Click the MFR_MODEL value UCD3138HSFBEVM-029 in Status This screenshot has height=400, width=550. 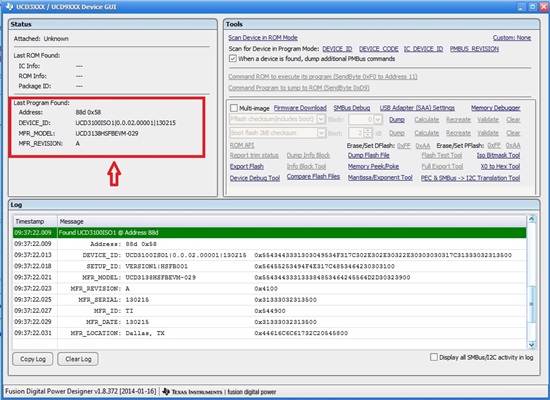click(107, 133)
